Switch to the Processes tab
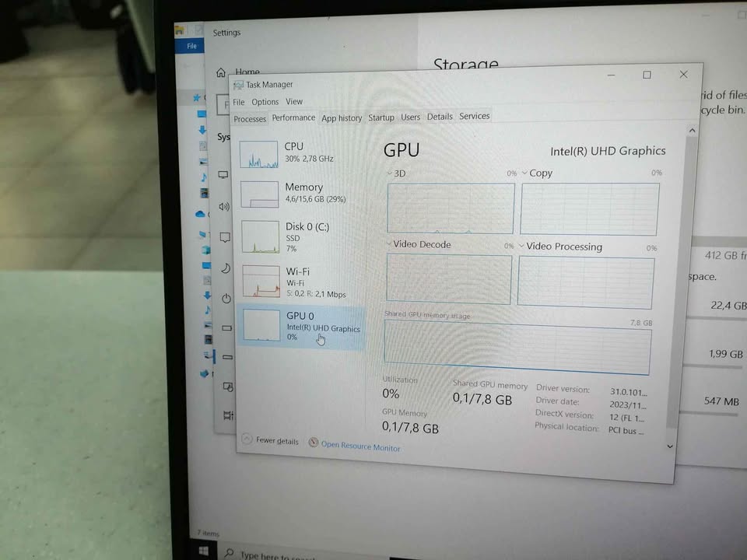Image resolution: width=747 pixels, height=560 pixels. coord(250,119)
